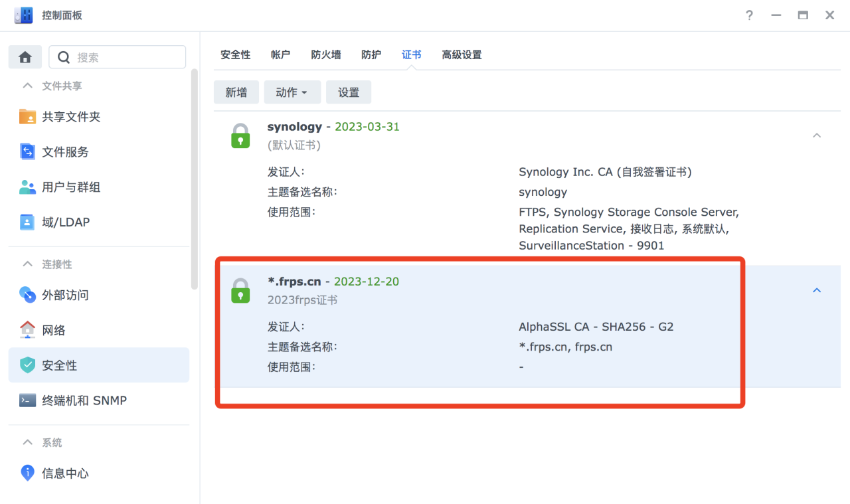Viewport: 850px width, 504px height.
Task: Select 网络 in sidebar
Action: point(99,330)
